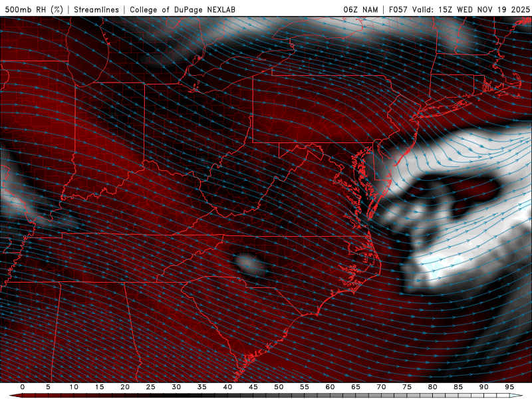Click the "75" value on the color scale
Viewport: 532px width, 399px height.
coord(407,387)
